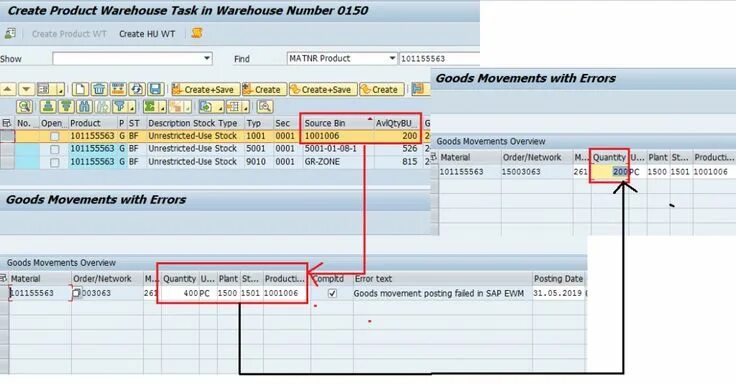The height and width of the screenshot is (385, 736).
Task: Click the trash can delete icon
Action: (x=99, y=89)
